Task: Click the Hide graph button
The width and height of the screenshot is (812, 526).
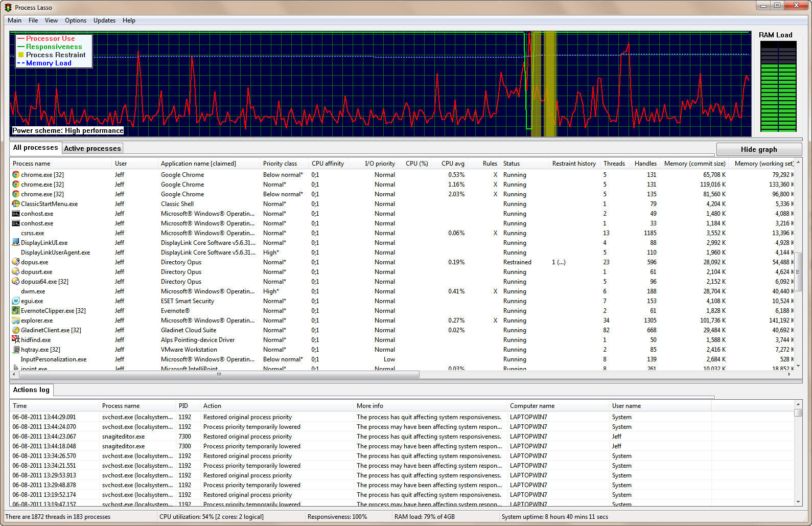Action: (759, 149)
